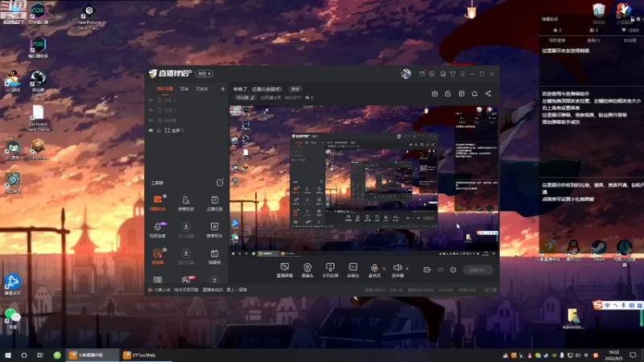Open the Steam desktop shortcut
This screenshot has height=362, width=644.
[x=598, y=251]
